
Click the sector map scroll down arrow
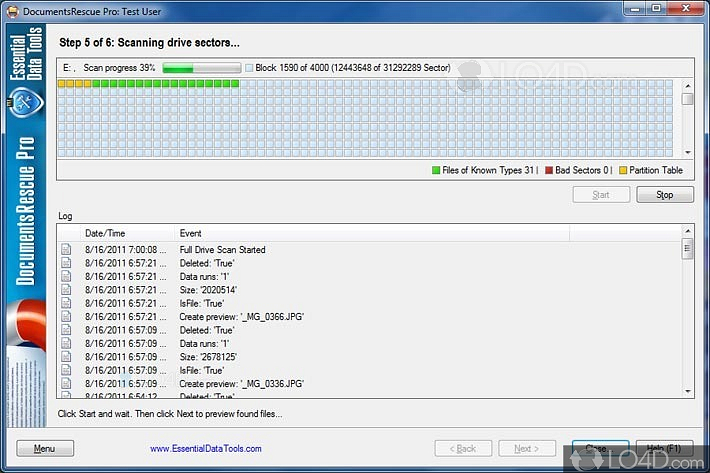[688, 153]
